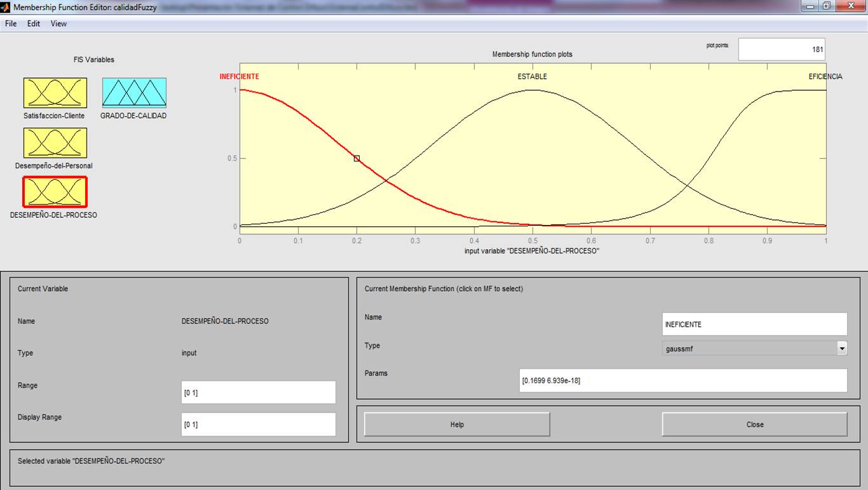Image resolution: width=868 pixels, height=490 pixels.
Task: Click the Close button in the editor panel
Action: [x=755, y=425]
